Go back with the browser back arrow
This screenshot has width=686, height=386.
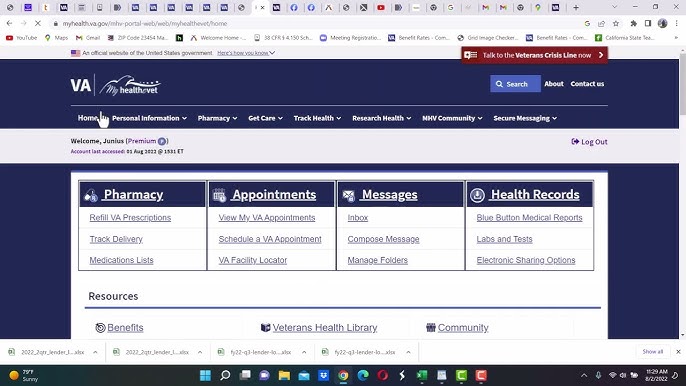tap(10, 23)
